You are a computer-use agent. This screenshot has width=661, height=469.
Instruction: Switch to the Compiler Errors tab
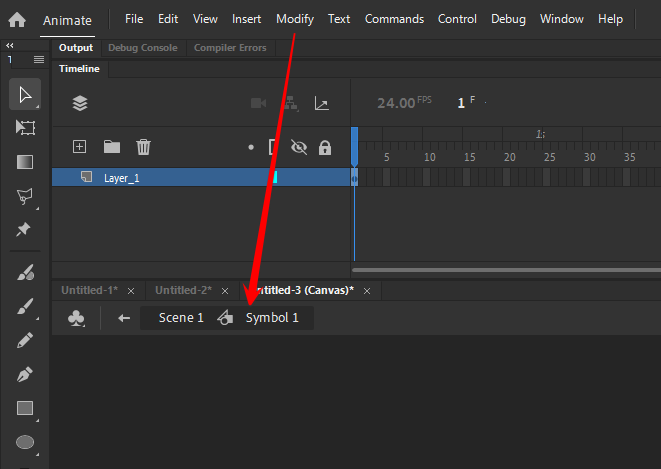[230, 48]
